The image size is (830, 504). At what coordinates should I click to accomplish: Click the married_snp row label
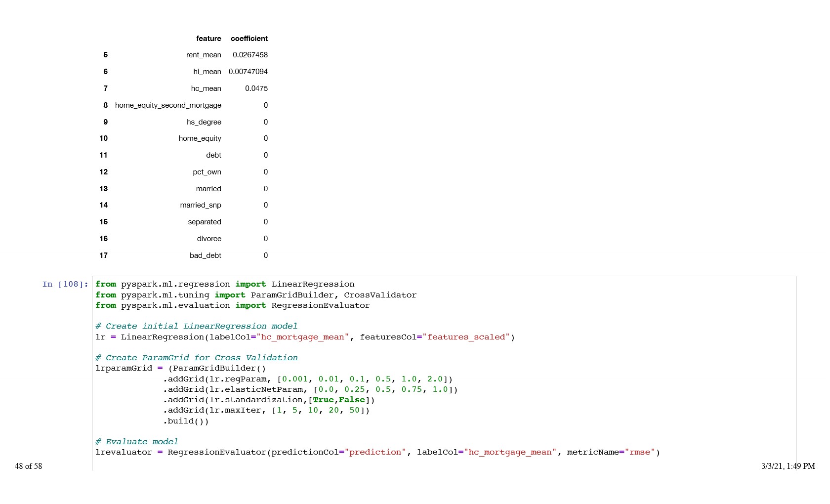(x=200, y=205)
